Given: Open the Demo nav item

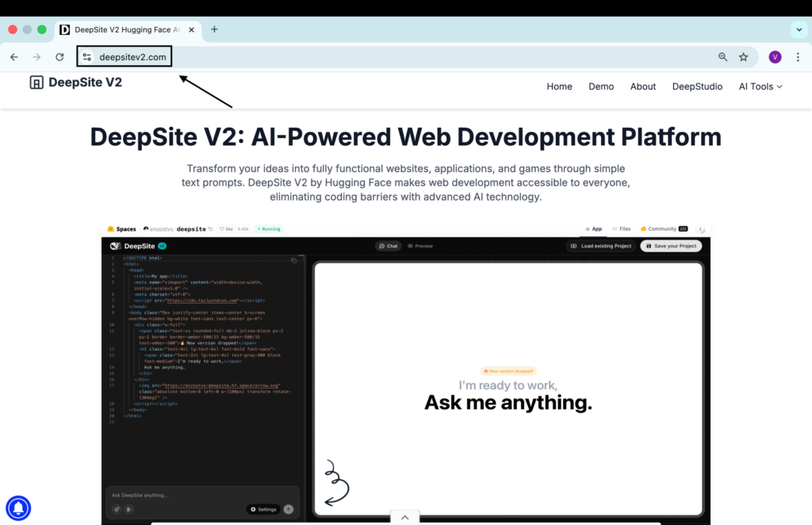Looking at the screenshot, I should (601, 86).
